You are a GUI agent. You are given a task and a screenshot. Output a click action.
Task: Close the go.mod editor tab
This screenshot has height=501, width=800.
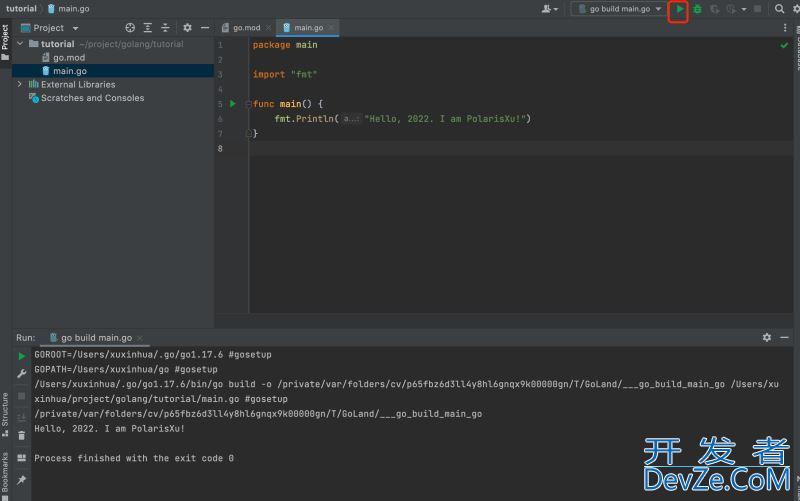(x=268, y=28)
